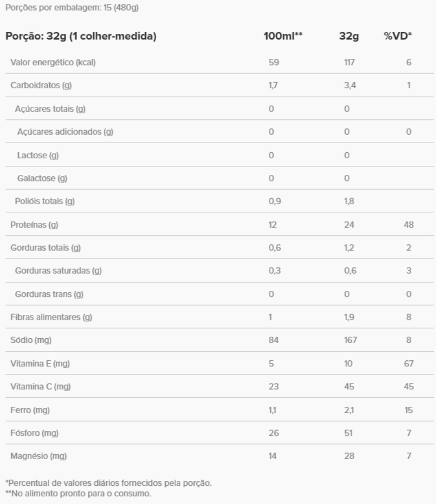Click the Sódio 32g value 167
The image size is (436, 504).
(350, 340)
